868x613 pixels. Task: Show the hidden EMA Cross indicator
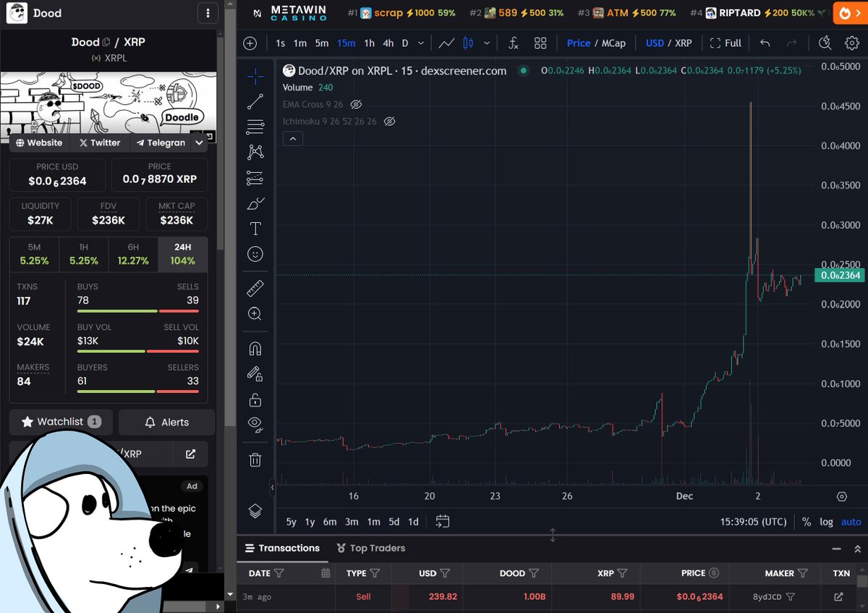pyautogui.click(x=355, y=104)
